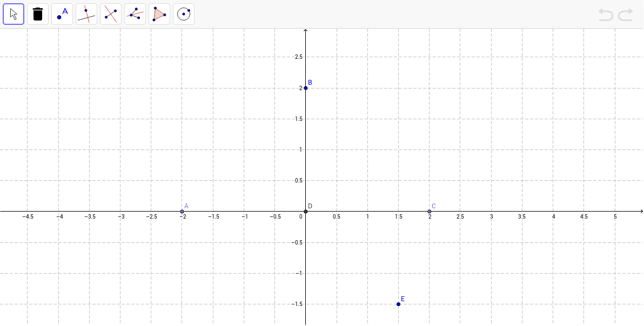Select the Perpendicular Line tool
This screenshot has width=644, height=326.
86,15
